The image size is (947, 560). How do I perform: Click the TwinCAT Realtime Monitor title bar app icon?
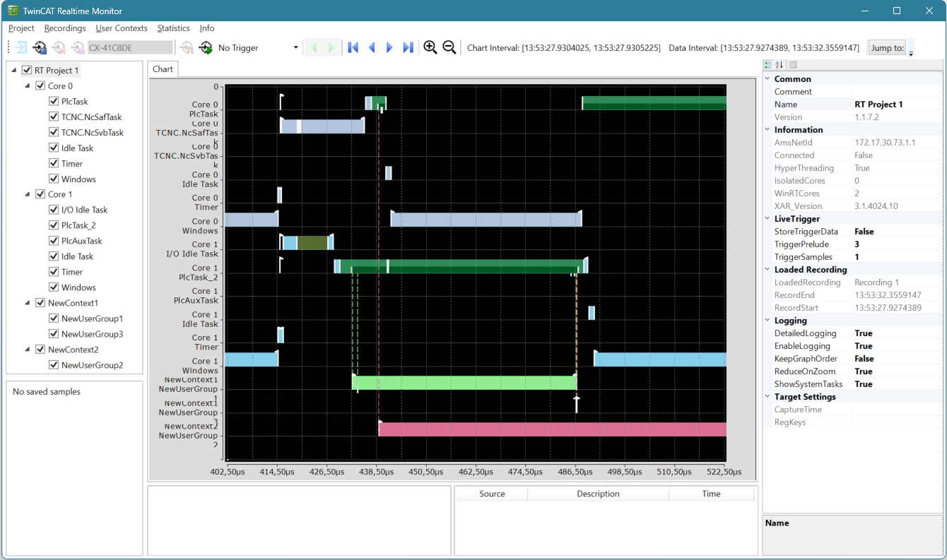click(13, 11)
